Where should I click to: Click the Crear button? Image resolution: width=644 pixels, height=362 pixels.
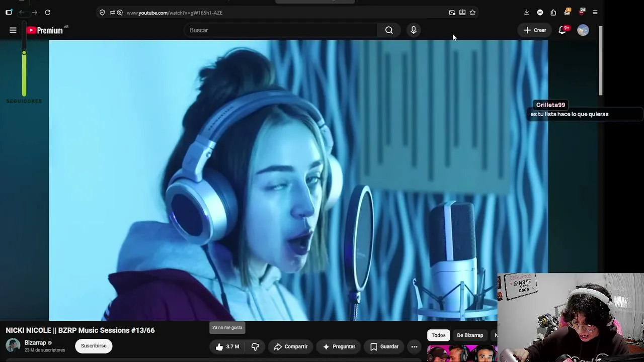pos(535,30)
